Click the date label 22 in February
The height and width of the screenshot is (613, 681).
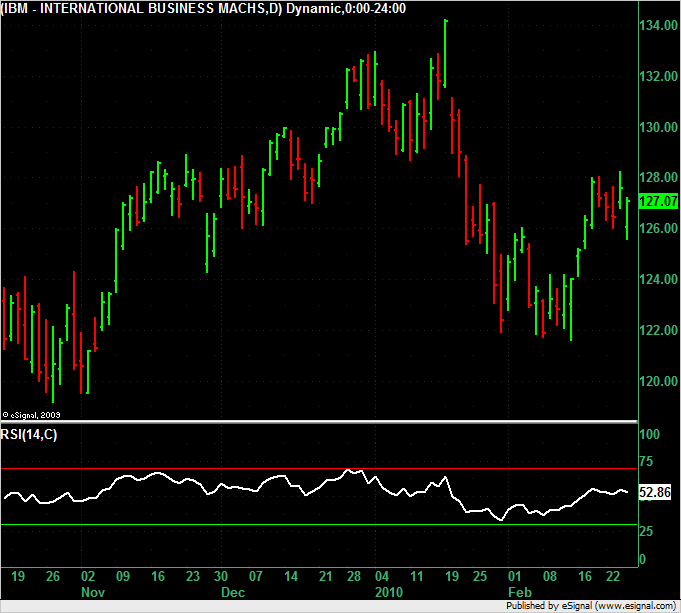pos(613,577)
